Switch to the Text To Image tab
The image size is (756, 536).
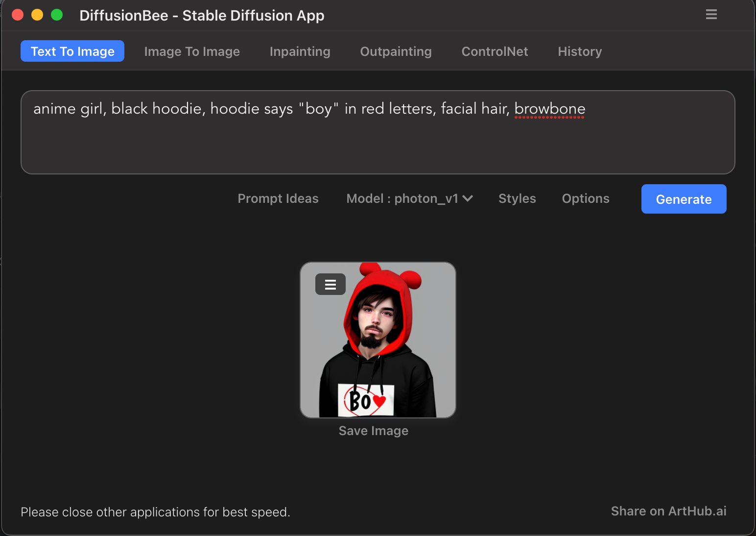[72, 51]
